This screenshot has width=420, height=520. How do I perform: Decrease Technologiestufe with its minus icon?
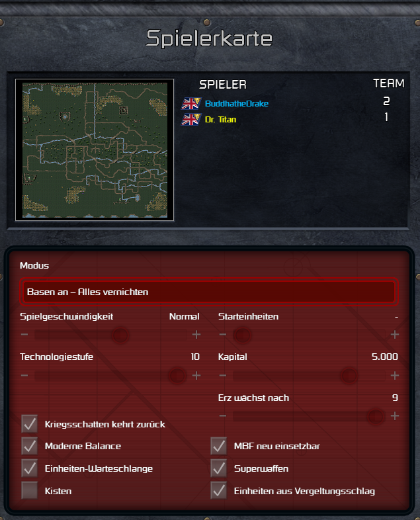pyautogui.click(x=24, y=375)
